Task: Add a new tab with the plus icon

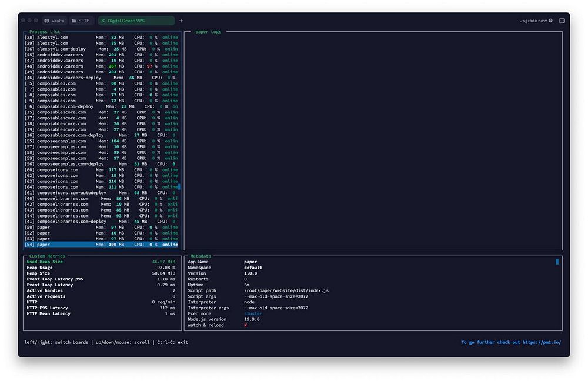Action: 181,21
